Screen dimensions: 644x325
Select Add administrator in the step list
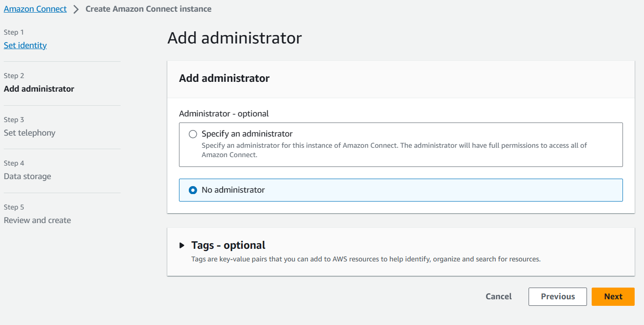[39, 89]
